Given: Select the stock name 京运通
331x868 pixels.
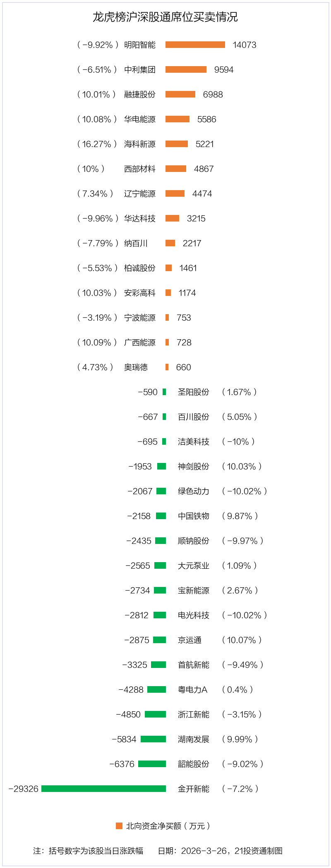Looking at the screenshot, I should (189, 640).
